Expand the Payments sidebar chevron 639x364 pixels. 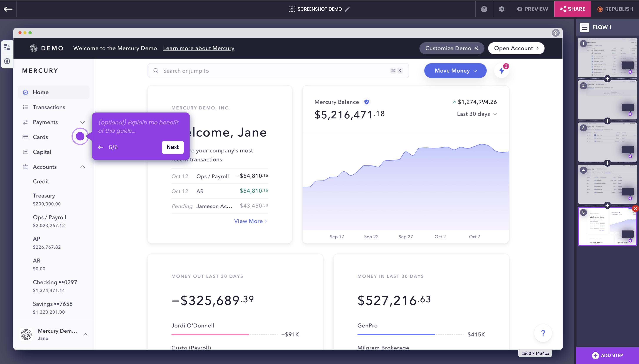82,122
